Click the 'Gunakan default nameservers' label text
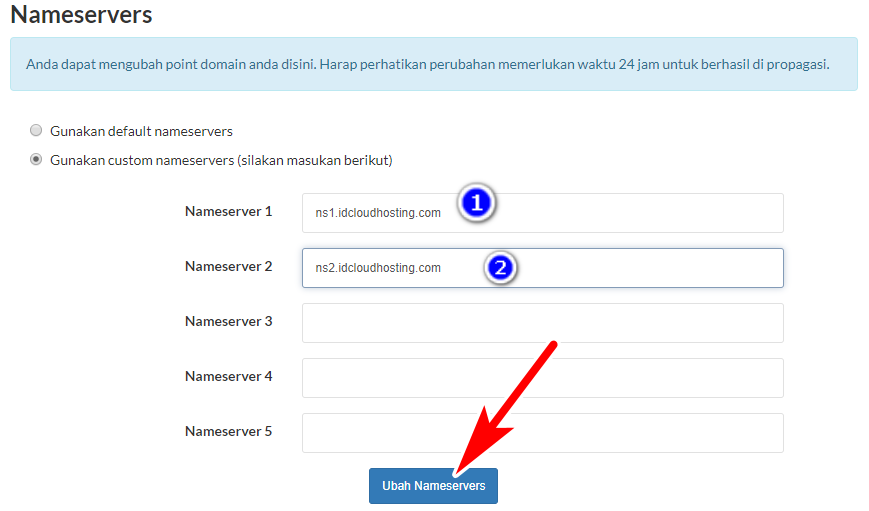Image resolution: width=869 pixels, height=511 pixels. 141,131
